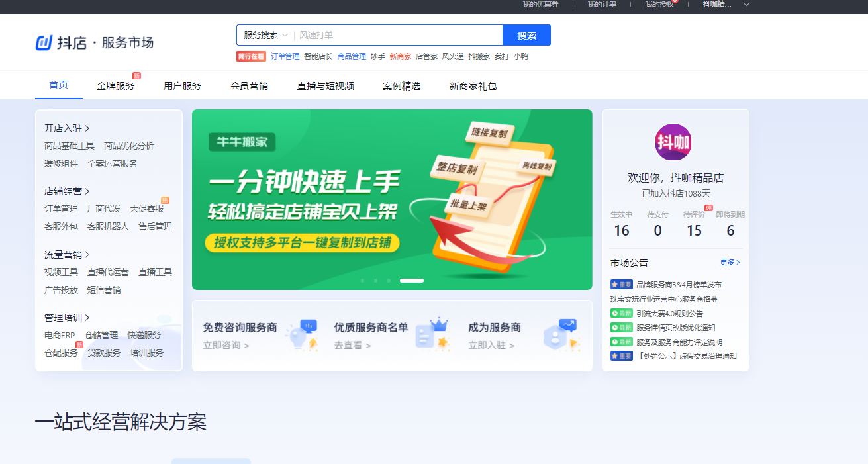Click 立即入驻 under 成为服务商
This screenshot has height=464, width=868.
click(x=491, y=346)
